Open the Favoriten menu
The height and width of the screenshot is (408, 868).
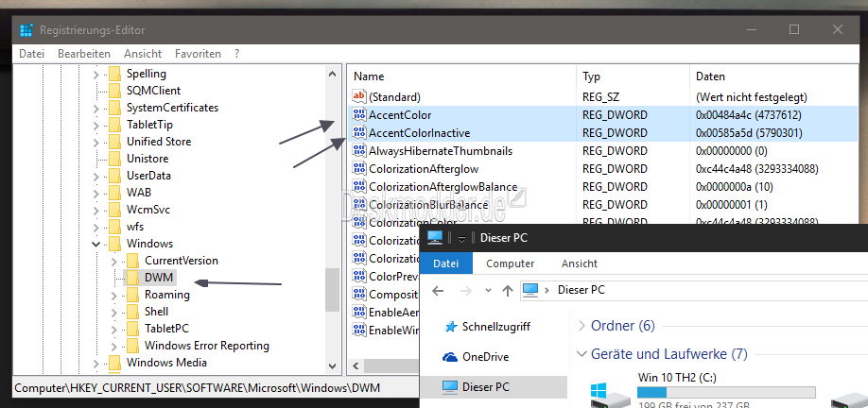coord(198,54)
